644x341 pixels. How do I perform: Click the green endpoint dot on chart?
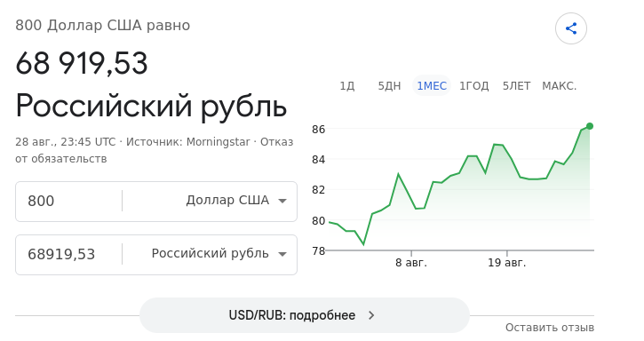590,126
